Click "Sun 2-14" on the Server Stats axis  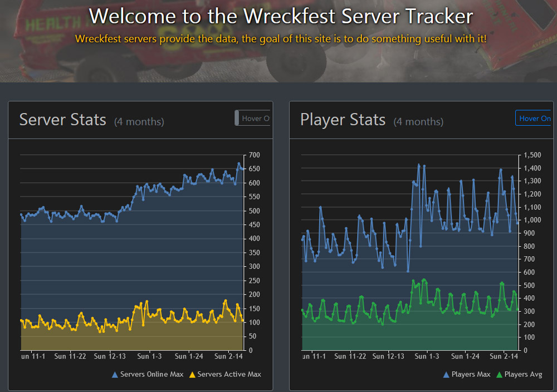[228, 356]
